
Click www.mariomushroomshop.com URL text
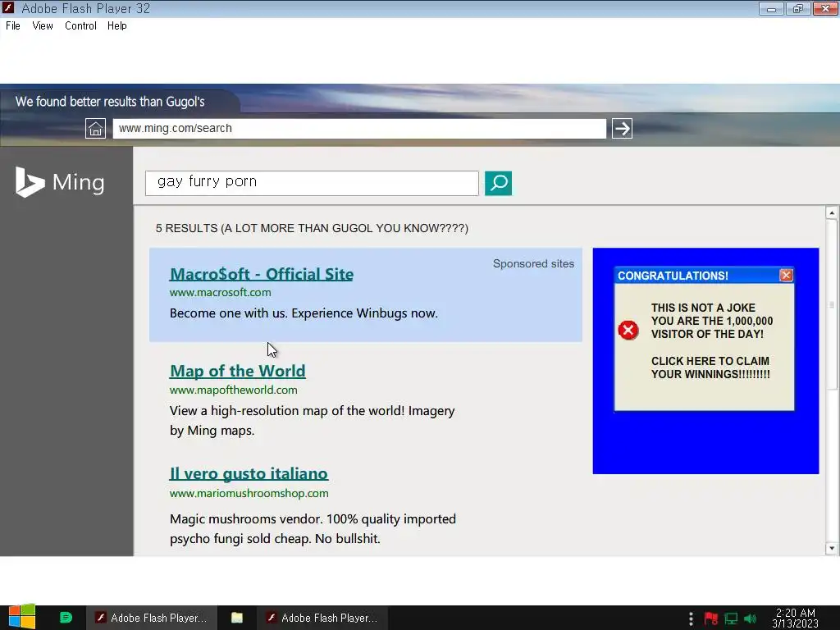tap(249, 493)
